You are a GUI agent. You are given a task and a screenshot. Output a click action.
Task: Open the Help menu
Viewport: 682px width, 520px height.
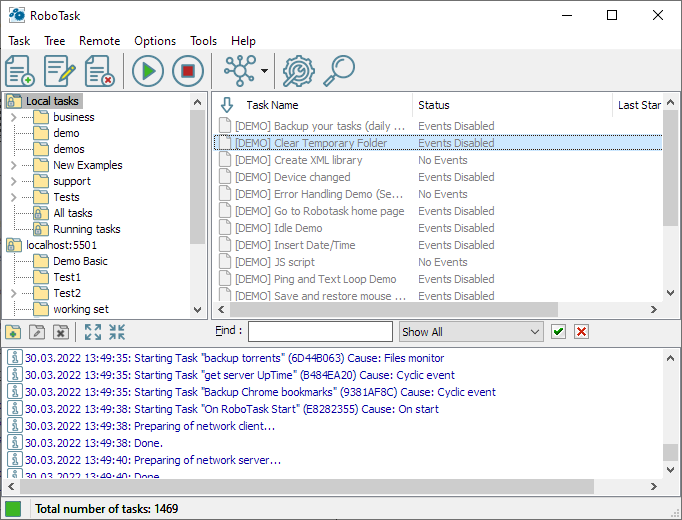243,41
